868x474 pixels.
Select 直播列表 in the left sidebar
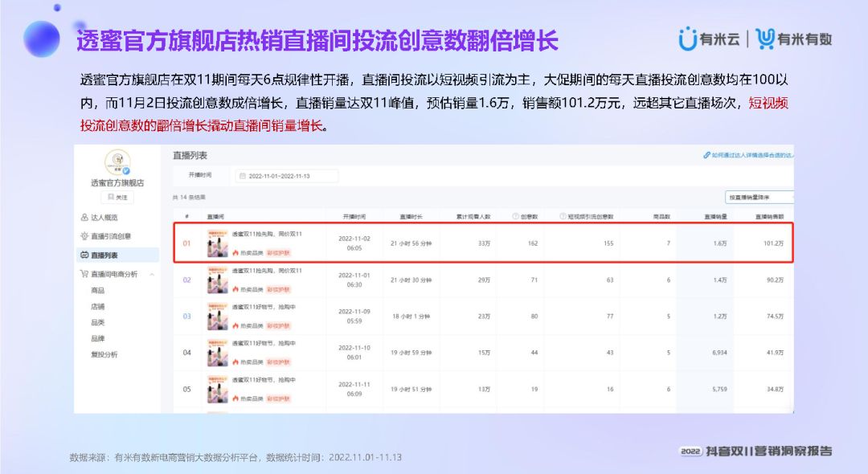(x=104, y=255)
